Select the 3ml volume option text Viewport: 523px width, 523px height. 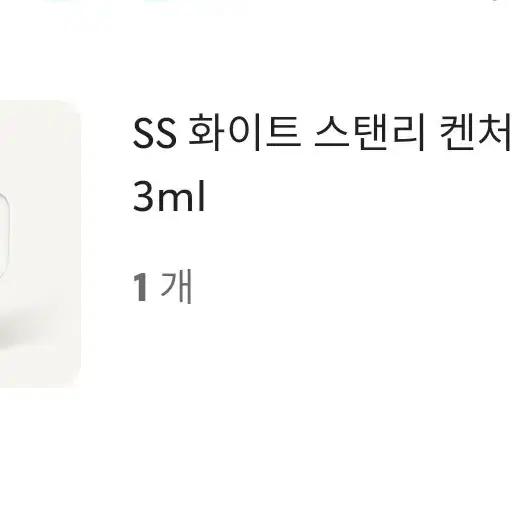(x=169, y=196)
